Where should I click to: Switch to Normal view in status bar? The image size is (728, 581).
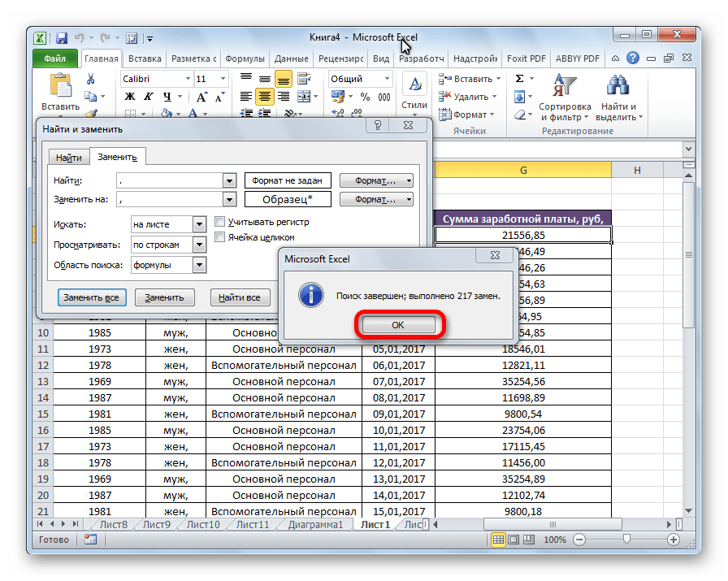pyautogui.click(x=498, y=540)
